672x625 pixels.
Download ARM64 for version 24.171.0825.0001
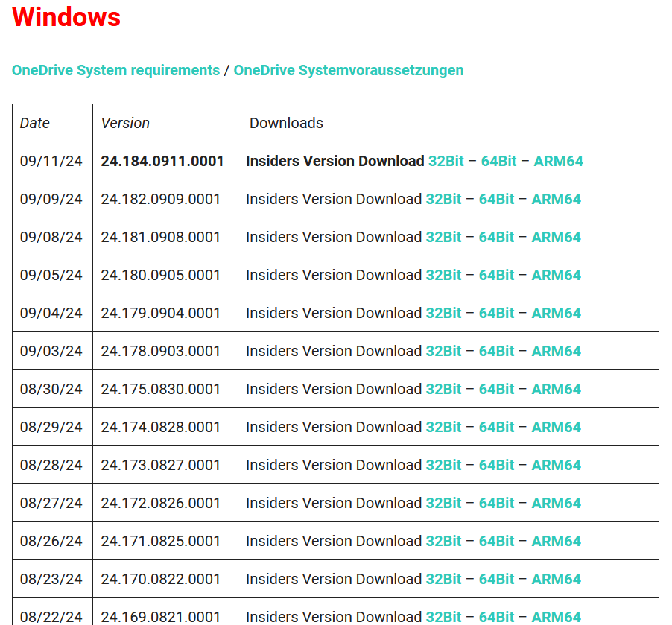[x=557, y=541]
